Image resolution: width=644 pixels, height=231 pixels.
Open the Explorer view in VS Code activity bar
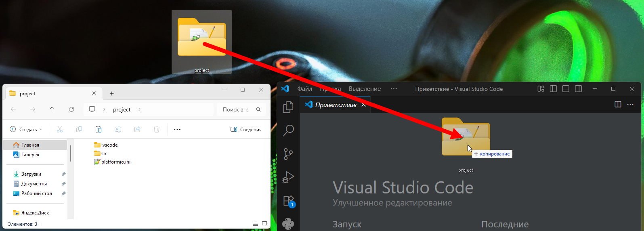[x=288, y=107]
